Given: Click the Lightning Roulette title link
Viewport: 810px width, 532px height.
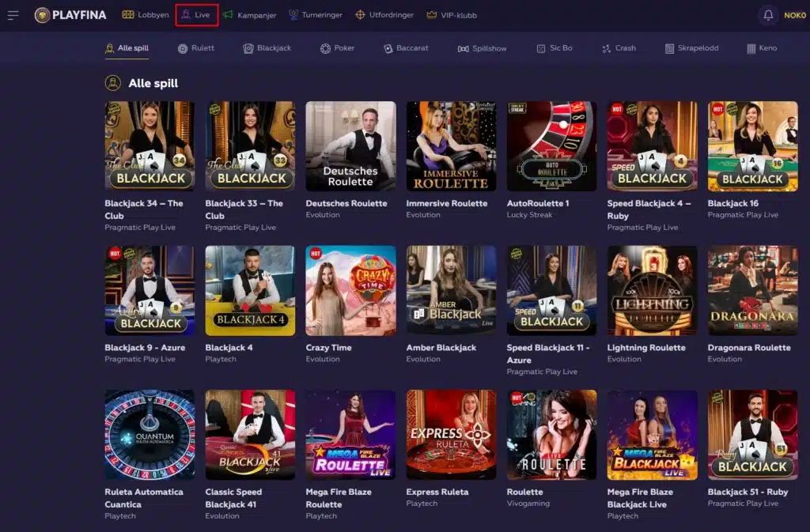Looking at the screenshot, I should coord(646,348).
